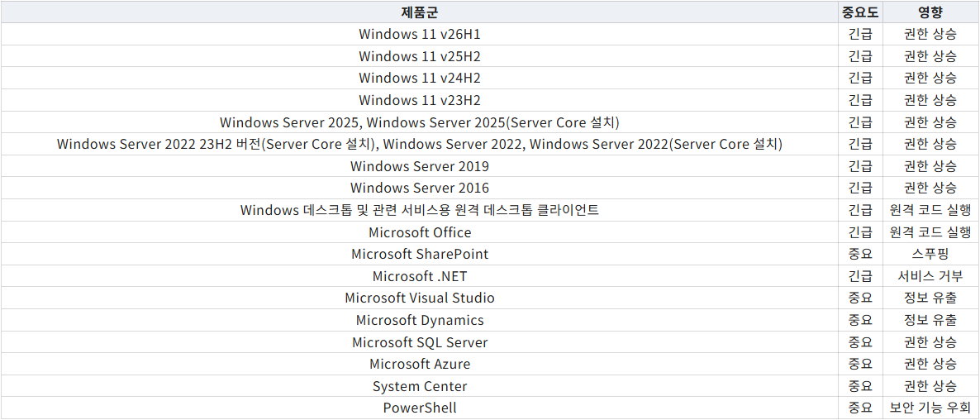Screen dimensions: 980x420
Task: Click 권한 상승 in the Windows 11 v24H2 row
Action: (x=930, y=78)
